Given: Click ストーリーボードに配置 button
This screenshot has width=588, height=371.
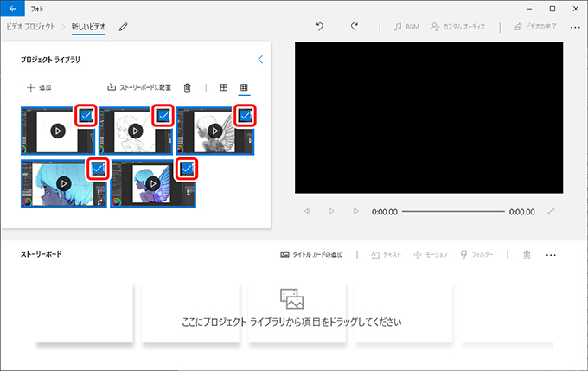Looking at the screenshot, I should (139, 87).
